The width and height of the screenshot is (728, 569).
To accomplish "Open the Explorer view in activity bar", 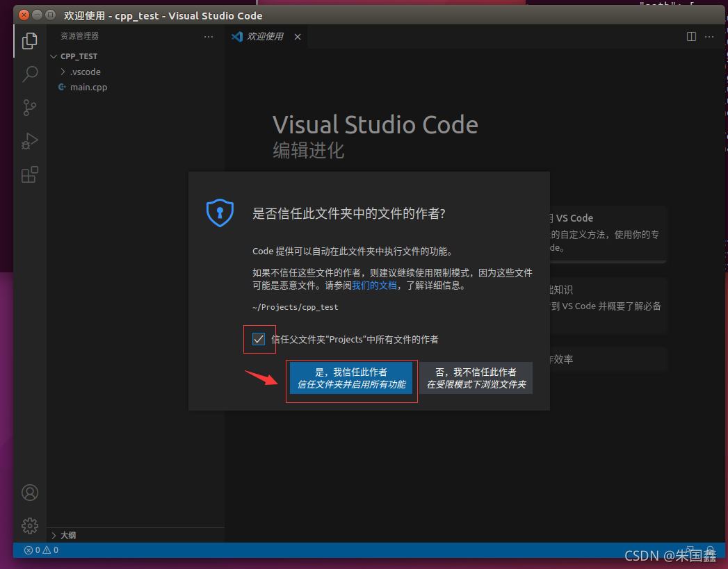I will click(x=30, y=41).
